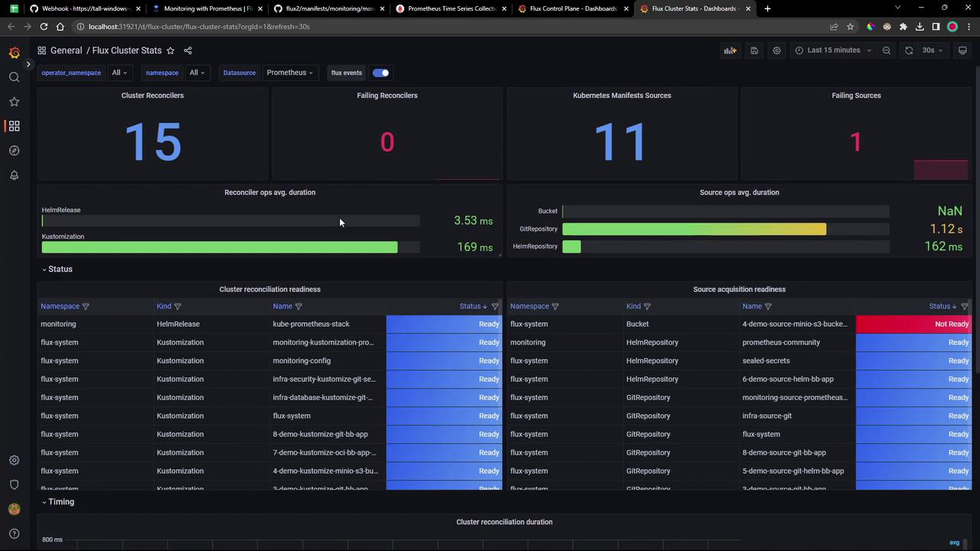Collapse the Status row section
Viewport: 980px width, 551px height.
pyautogui.click(x=57, y=269)
